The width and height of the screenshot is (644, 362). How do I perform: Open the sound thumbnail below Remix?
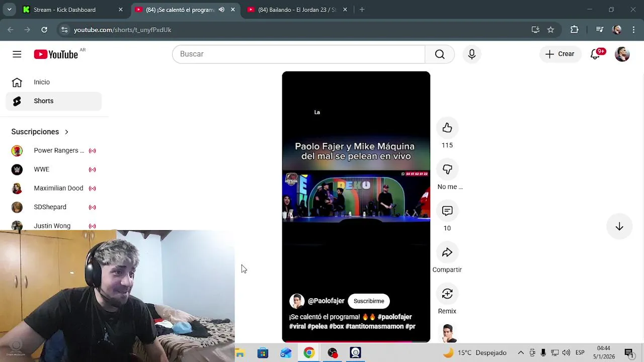(447, 333)
